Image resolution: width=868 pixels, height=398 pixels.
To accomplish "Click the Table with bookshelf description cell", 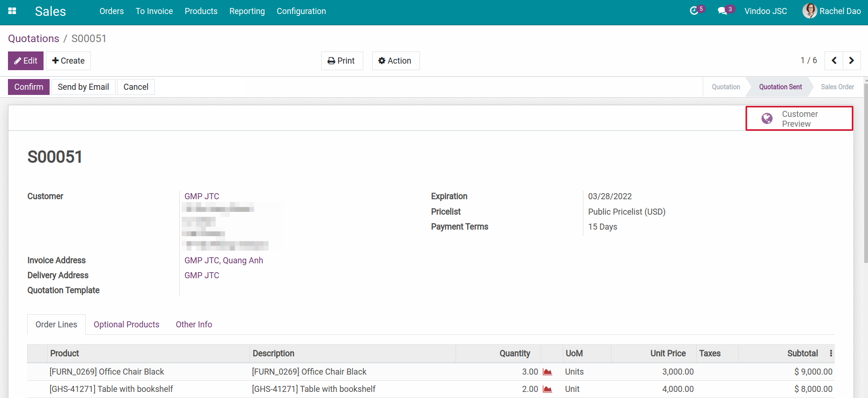I will (x=353, y=389).
